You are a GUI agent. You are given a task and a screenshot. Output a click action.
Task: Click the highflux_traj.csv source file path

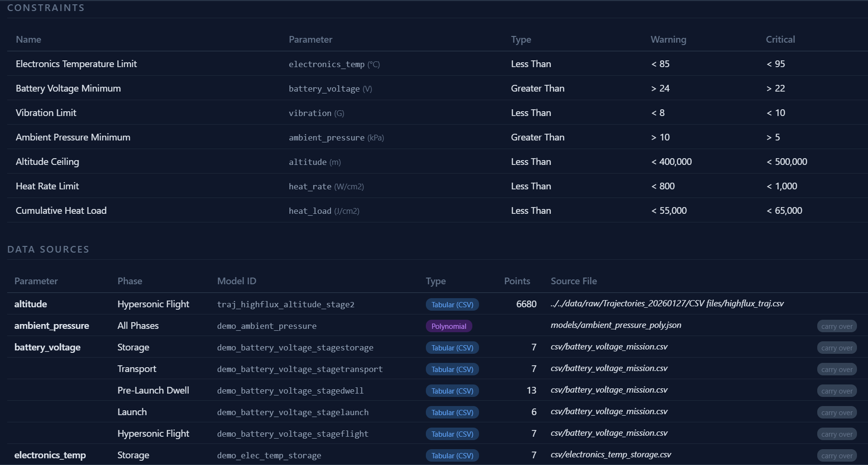click(667, 303)
